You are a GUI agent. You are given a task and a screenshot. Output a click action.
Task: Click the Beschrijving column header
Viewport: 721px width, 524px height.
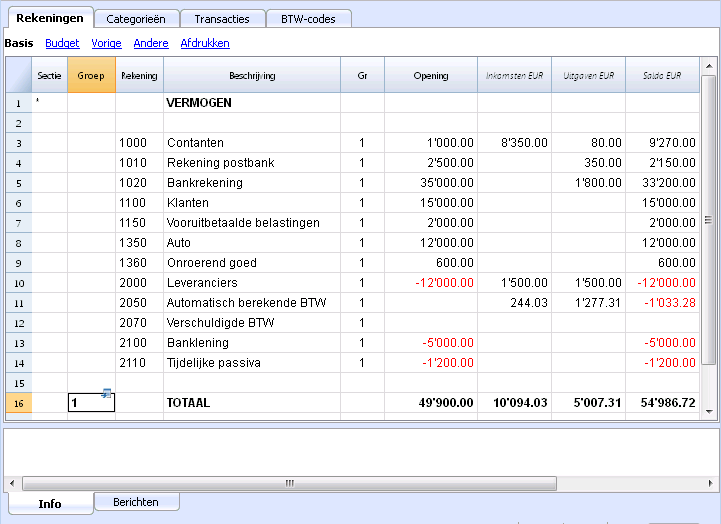coord(252,75)
